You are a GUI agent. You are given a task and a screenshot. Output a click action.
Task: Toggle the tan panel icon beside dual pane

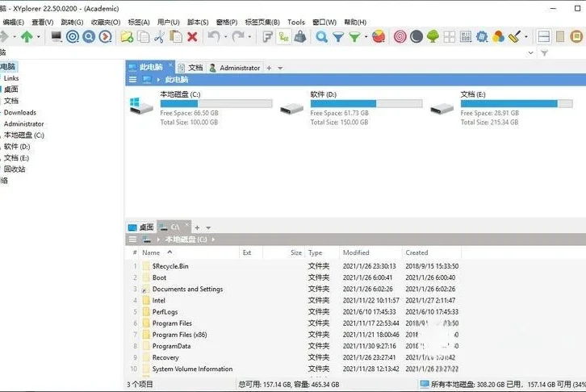(560, 36)
